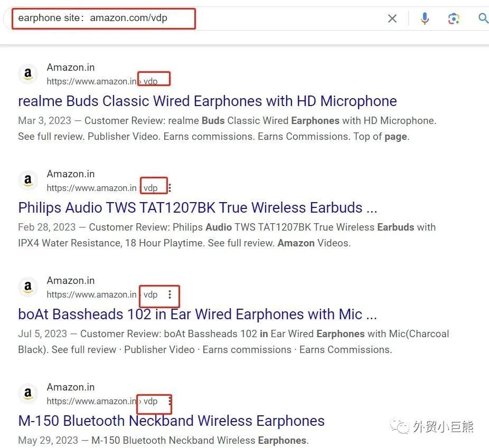The width and height of the screenshot is (489, 448).
Task: Open the realme Buds Classic Wired Earphones result
Action: tap(207, 101)
